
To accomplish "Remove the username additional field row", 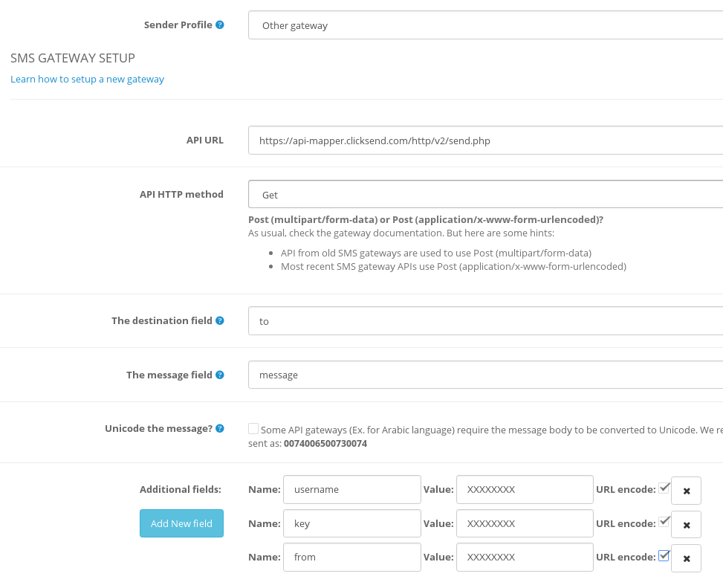I will pos(686,491).
